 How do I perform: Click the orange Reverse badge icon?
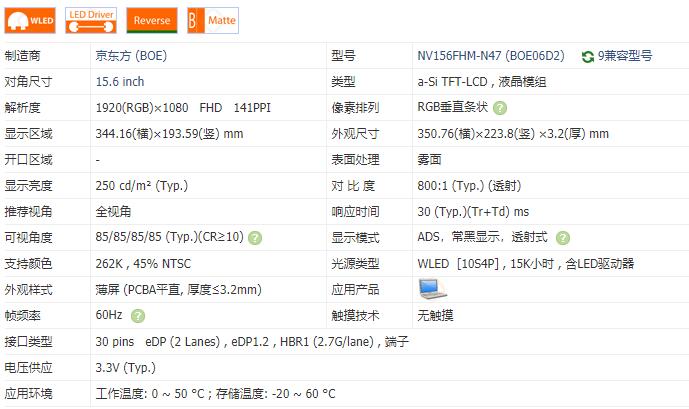(152, 20)
